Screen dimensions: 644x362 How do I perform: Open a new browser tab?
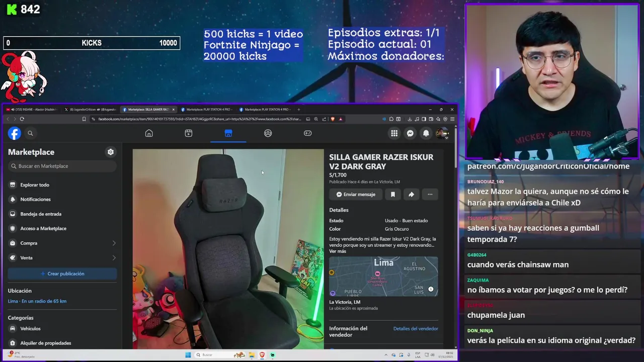pos(299,110)
